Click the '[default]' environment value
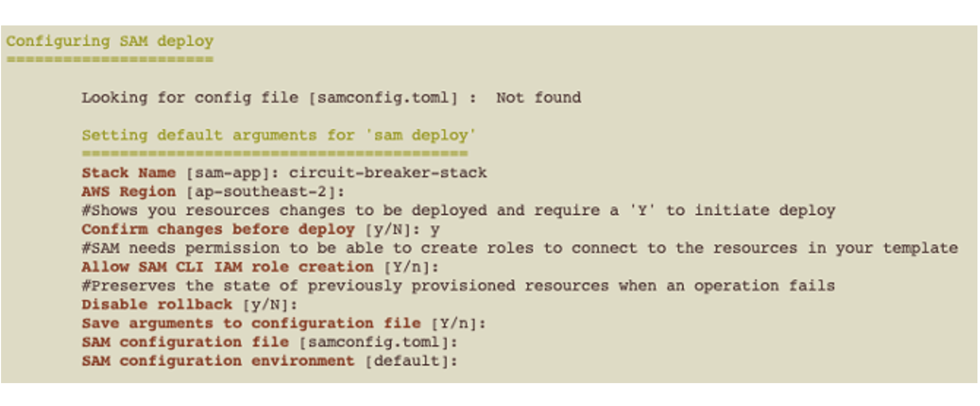 [x=411, y=361]
